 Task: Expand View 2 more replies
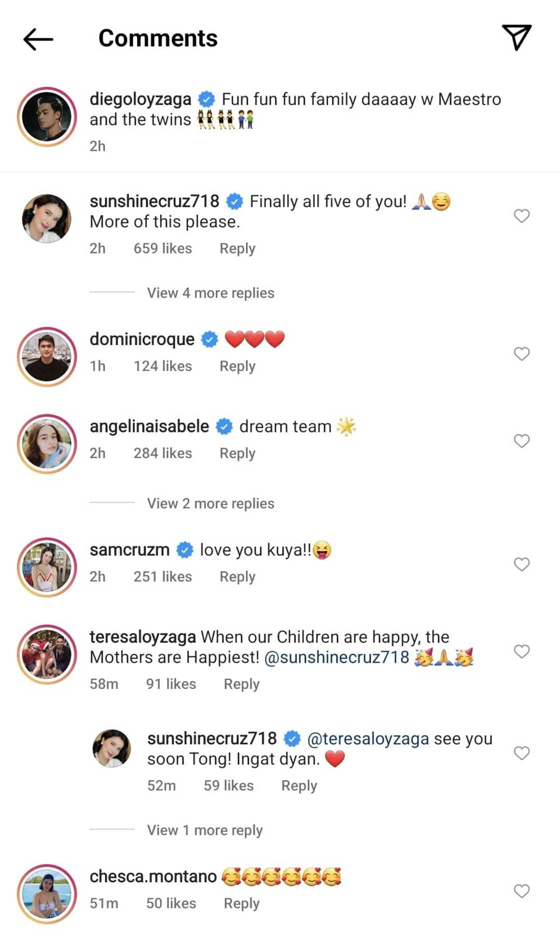click(x=210, y=503)
